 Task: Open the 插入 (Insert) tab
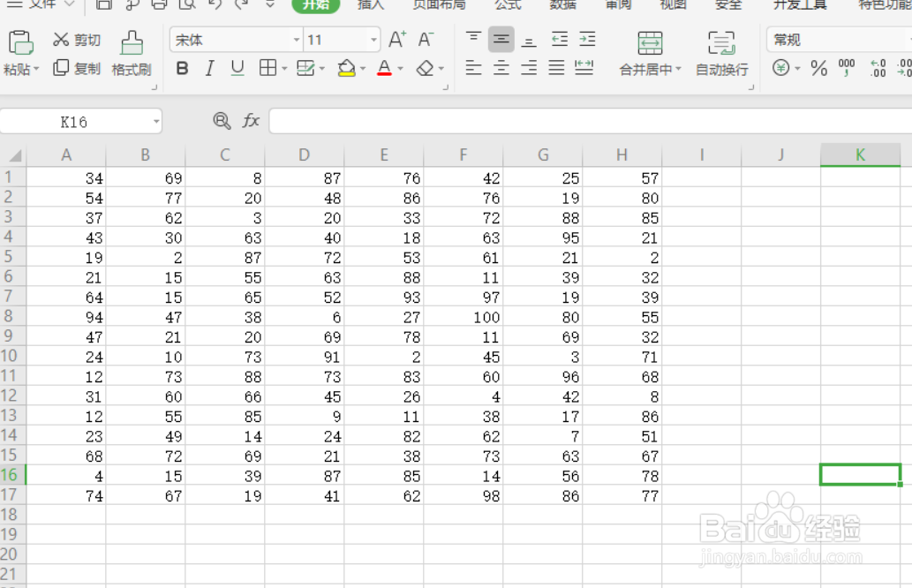[371, 4]
